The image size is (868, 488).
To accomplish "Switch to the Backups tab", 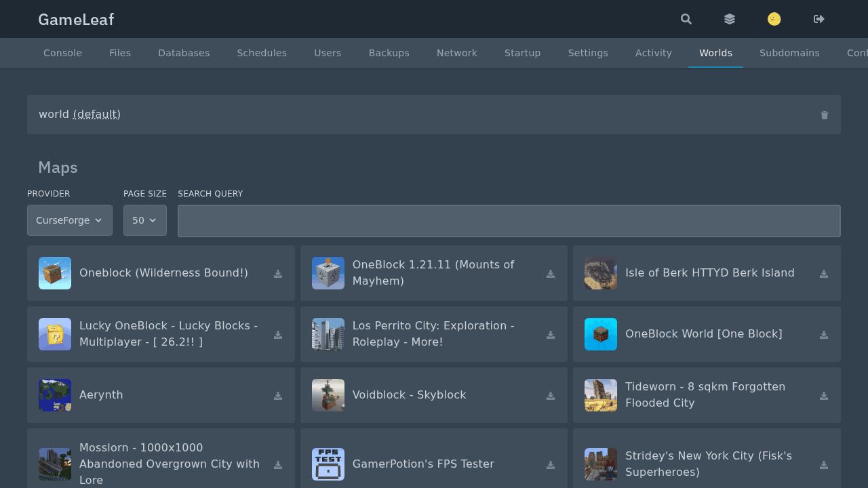I will (389, 53).
